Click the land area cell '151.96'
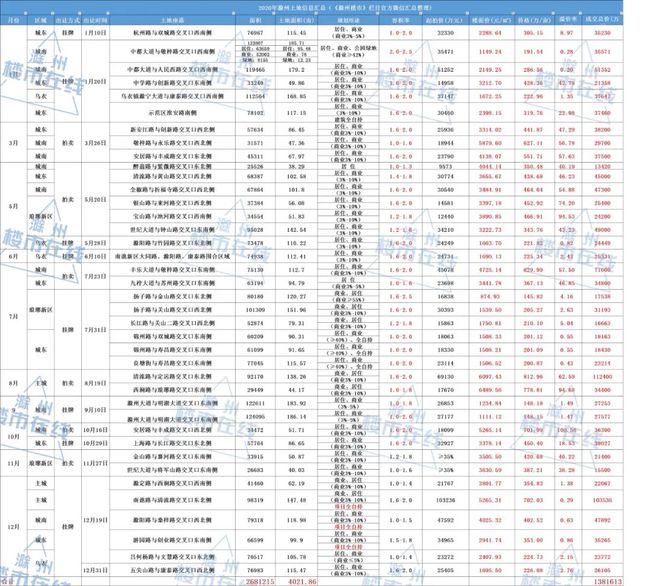 (x=296, y=310)
